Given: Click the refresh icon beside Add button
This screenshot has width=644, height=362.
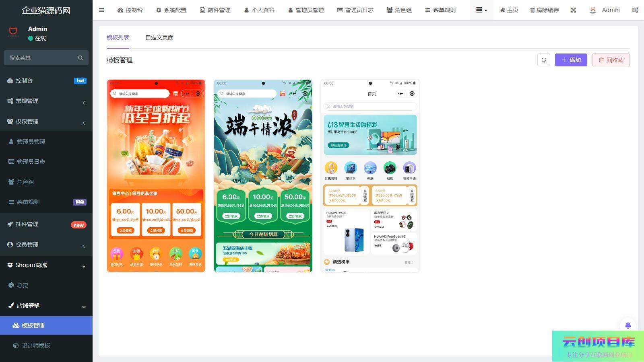Looking at the screenshot, I should [x=543, y=60].
